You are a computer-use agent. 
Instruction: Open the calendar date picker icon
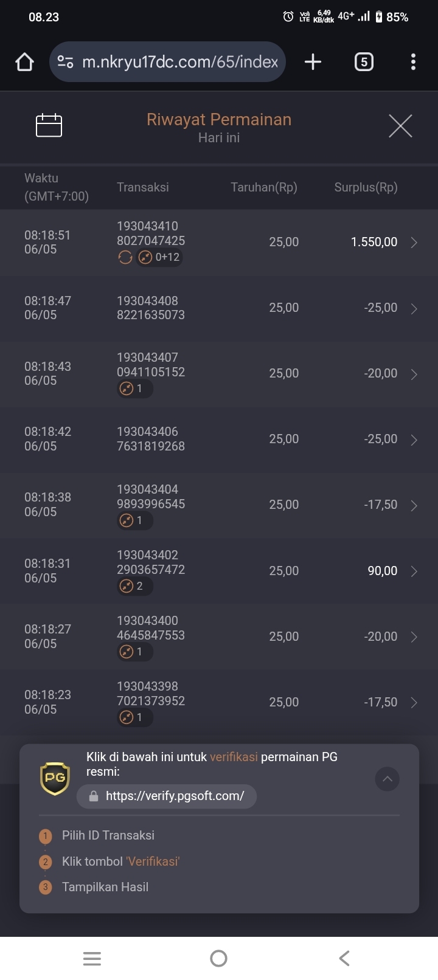click(x=49, y=125)
